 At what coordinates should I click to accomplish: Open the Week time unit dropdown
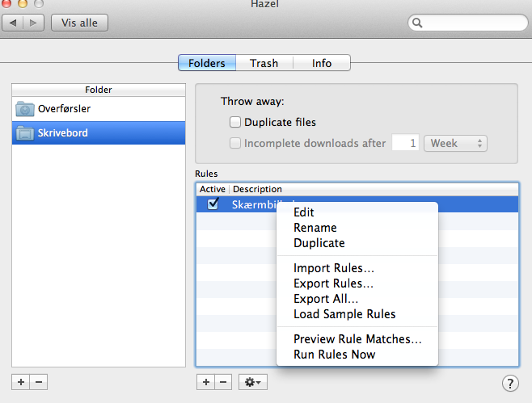point(455,143)
